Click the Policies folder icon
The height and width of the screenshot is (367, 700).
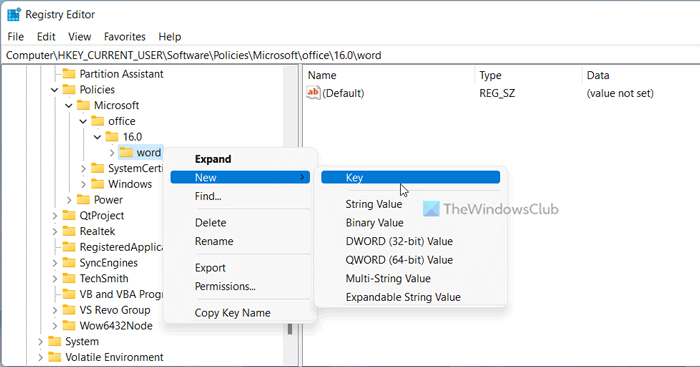click(69, 89)
